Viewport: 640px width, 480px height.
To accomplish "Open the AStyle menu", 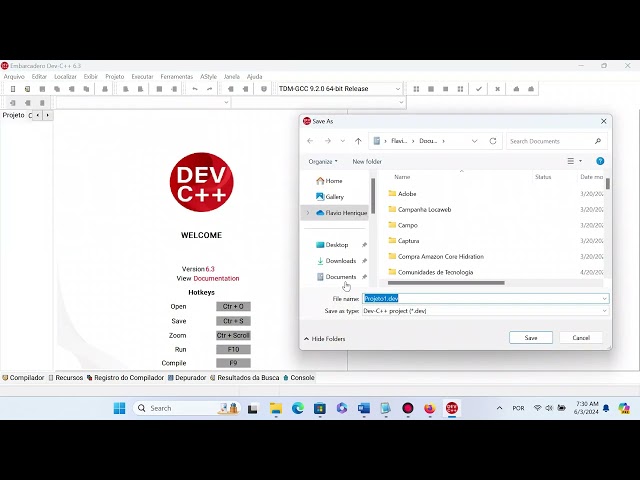I will point(209,77).
